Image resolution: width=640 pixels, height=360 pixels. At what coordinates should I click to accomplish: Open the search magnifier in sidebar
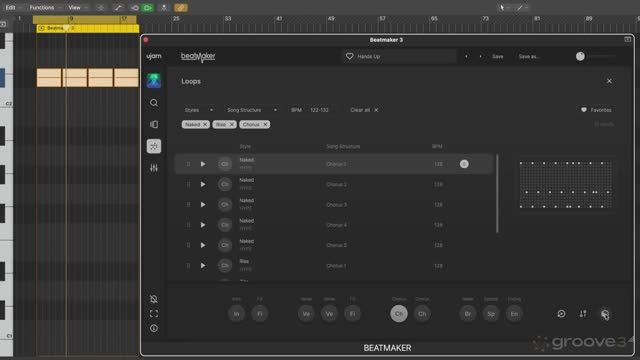pyautogui.click(x=154, y=103)
